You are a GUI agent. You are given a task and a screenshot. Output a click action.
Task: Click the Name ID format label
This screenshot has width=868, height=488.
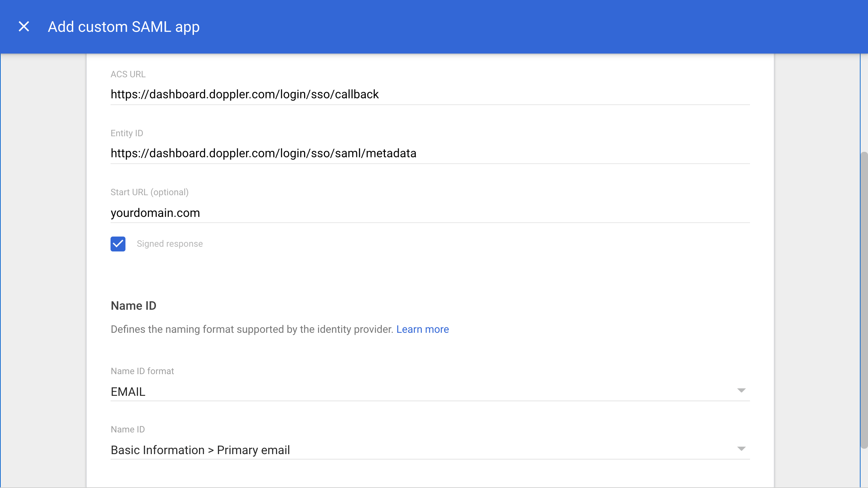tap(142, 371)
